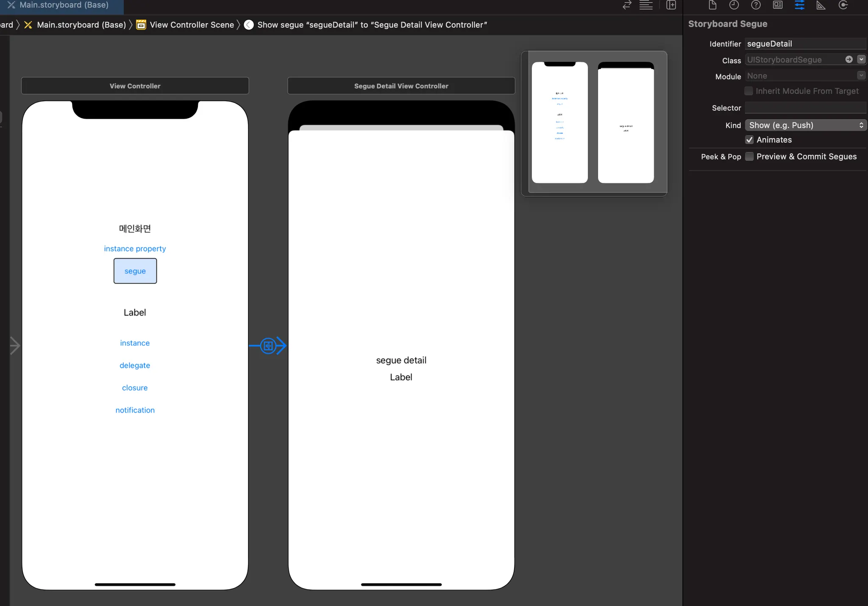Screen dimensions: 868x606
Task: Enable Preview & Commit Segues checkbox
Action: (749, 156)
